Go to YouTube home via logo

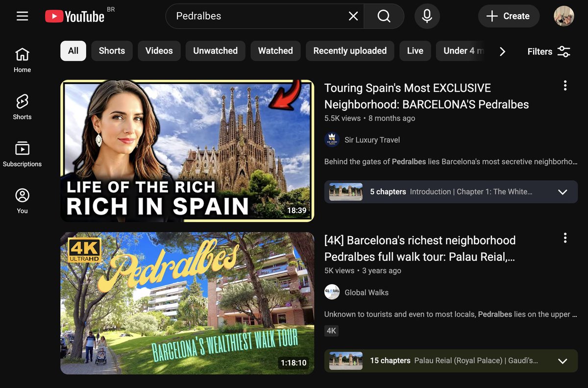pyautogui.click(x=75, y=16)
